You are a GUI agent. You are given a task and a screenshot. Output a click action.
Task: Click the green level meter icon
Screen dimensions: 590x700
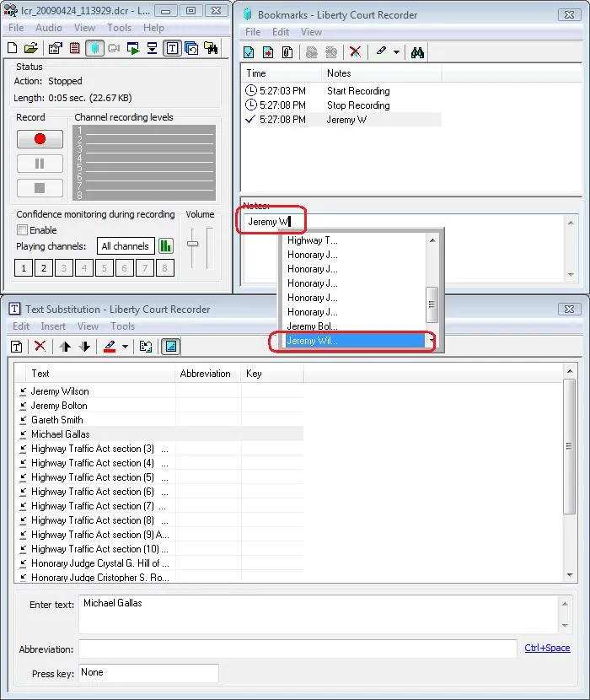pyautogui.click(x=166, y=246)
